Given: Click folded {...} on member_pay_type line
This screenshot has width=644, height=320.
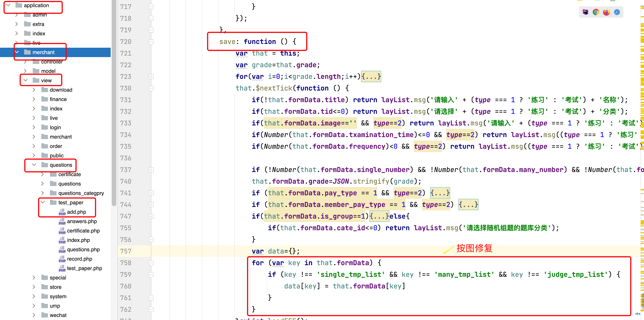Looking at the screenshot, I should click(468, 205).
